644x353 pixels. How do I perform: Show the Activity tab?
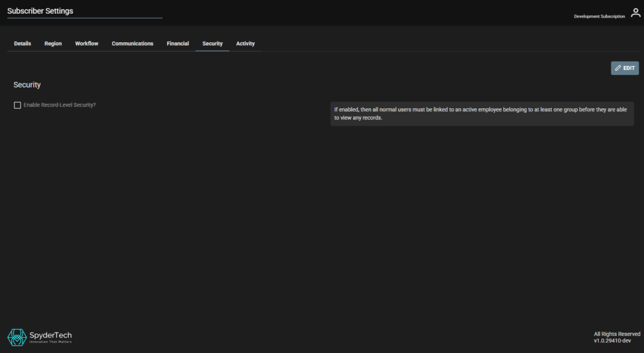(x=245, y=43)
